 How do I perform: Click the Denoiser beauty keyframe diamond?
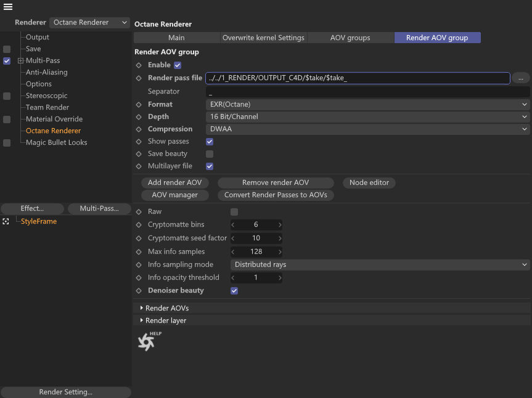tap(139, 291)
